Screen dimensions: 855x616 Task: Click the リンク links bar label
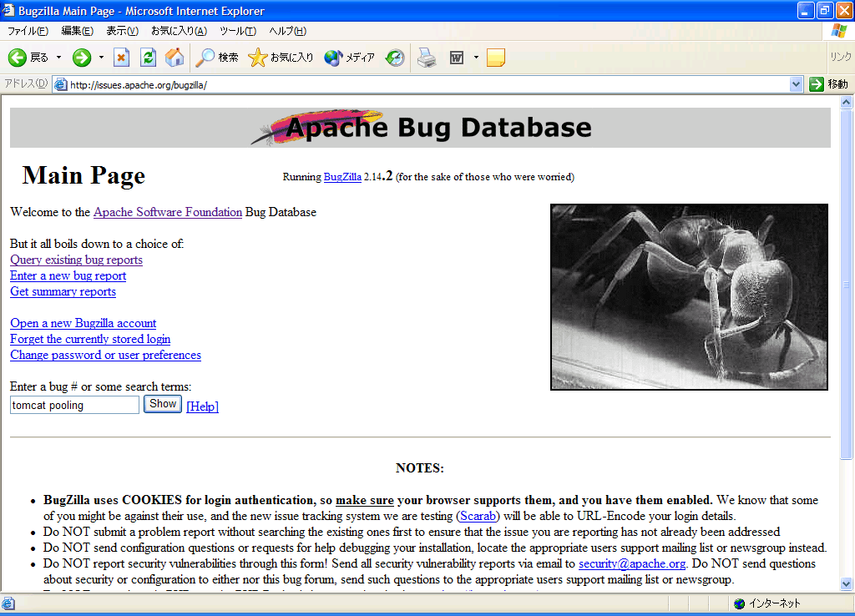click(840, 57)
